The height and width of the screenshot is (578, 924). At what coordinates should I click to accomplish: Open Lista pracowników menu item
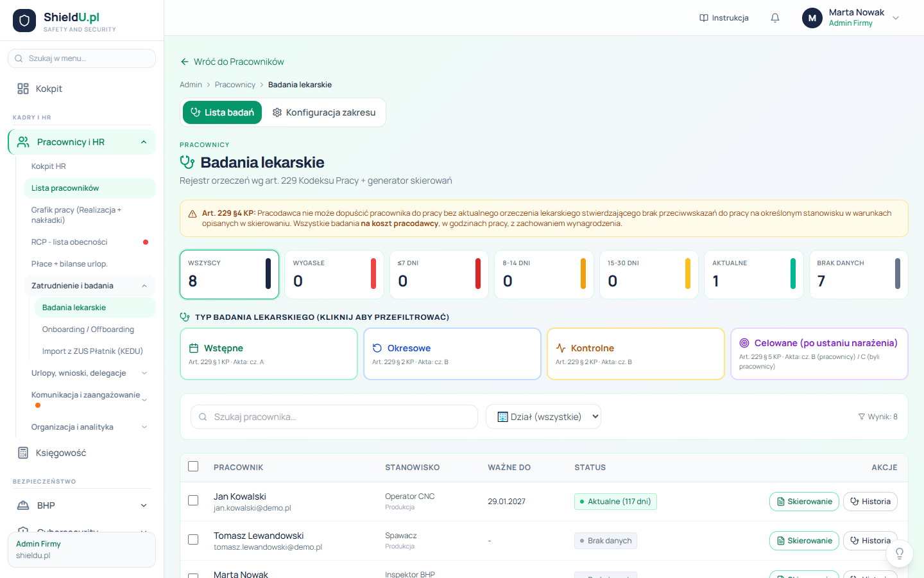click(90, 188)
